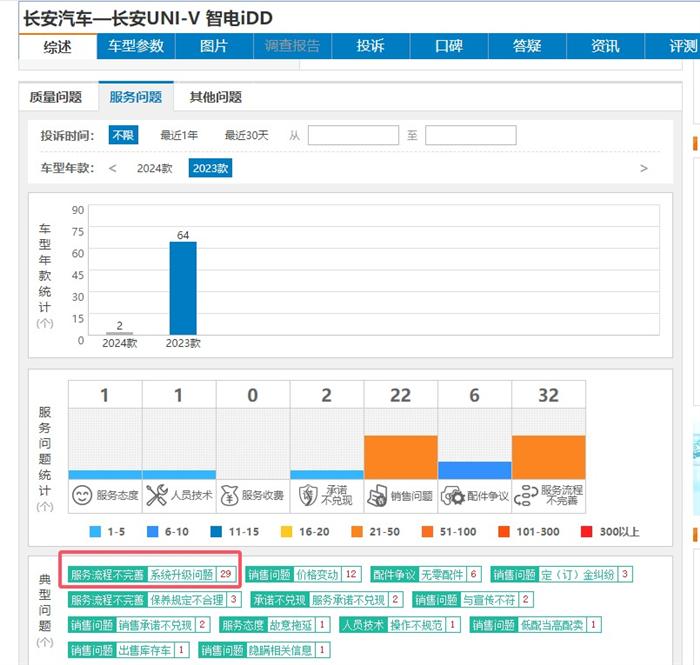The image size is (700, 665).
Task: Click the 2023款 bar showing 64
Action: pyautogui.click(x=183, y=288)
